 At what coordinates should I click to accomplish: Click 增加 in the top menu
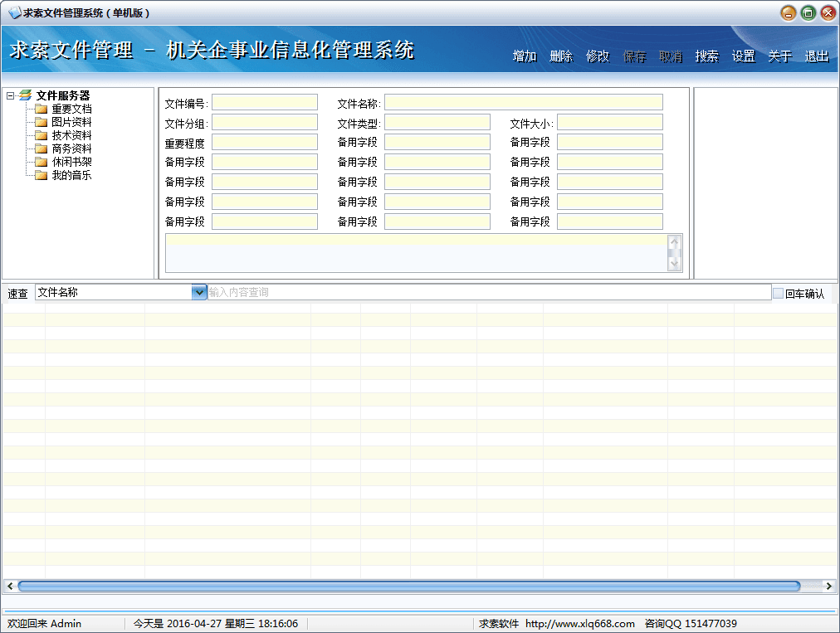pyautogui.click(x=525, y=56)
